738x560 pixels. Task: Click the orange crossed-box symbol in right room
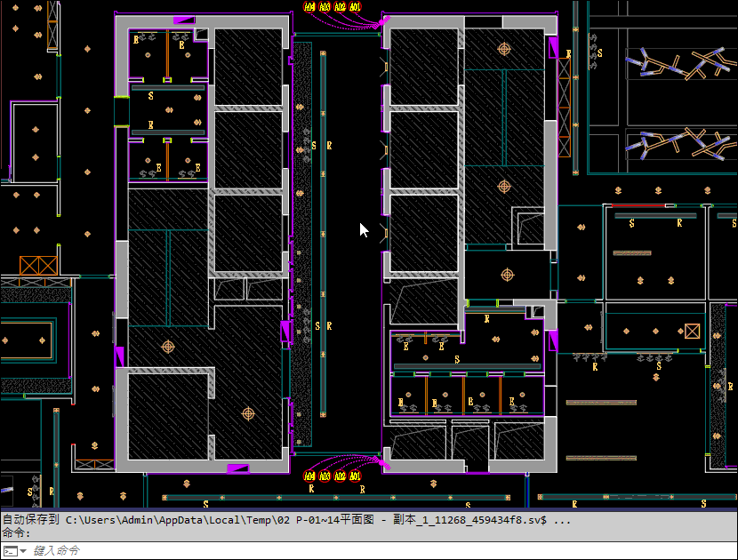pyautogui.click(x=692, y=332)
